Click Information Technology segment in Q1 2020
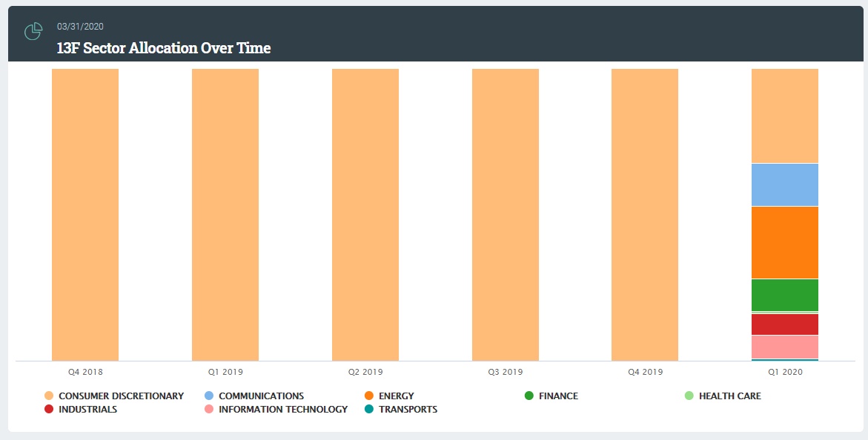This screenshot has height=440, width=868. click(785, 347)
